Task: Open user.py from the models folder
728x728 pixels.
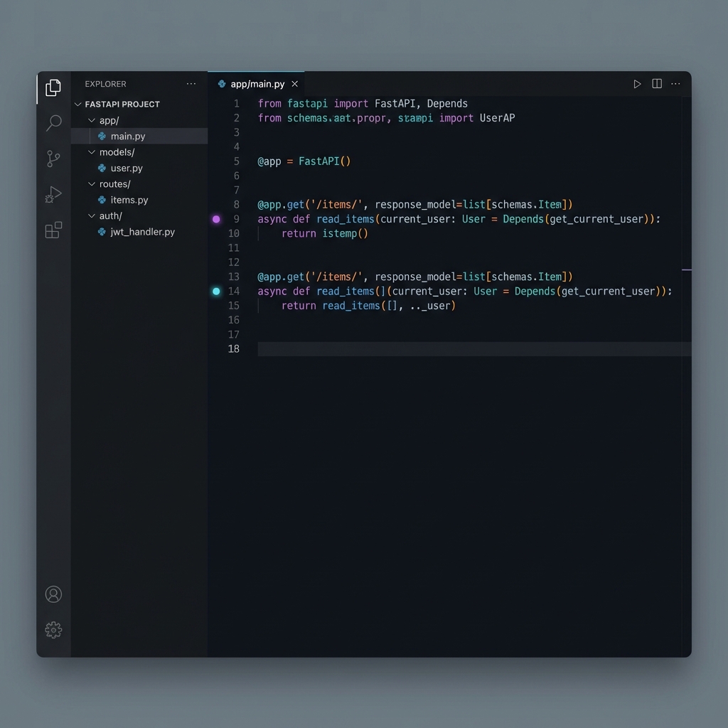Action: click(127, 168)
